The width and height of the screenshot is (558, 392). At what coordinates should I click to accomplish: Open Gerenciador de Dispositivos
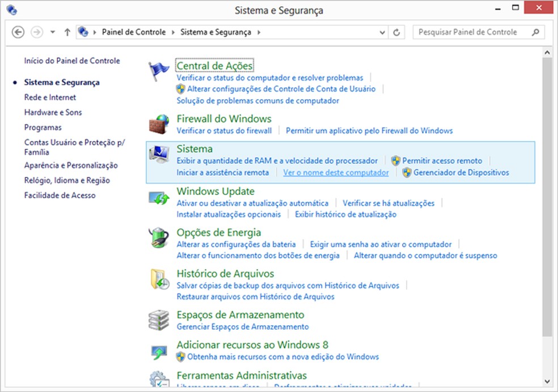click(461, 172)
